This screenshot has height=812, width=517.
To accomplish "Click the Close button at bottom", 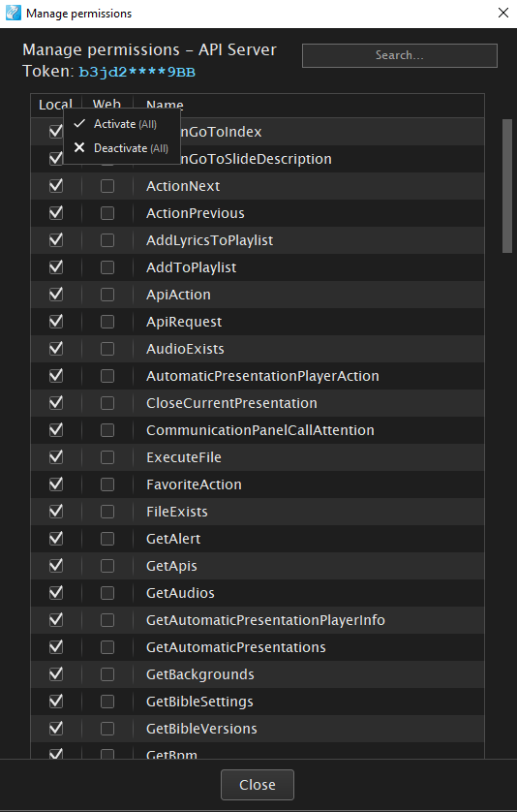I will 258,785.
